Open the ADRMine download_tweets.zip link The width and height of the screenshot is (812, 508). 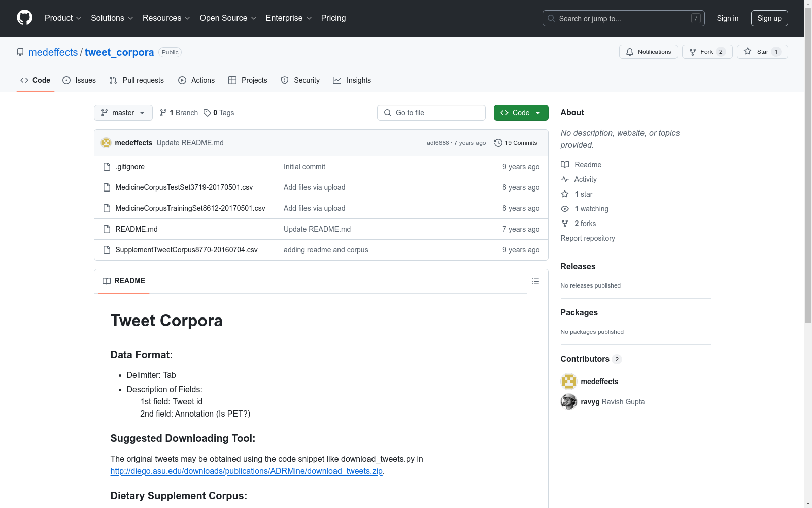click(247, 471)
